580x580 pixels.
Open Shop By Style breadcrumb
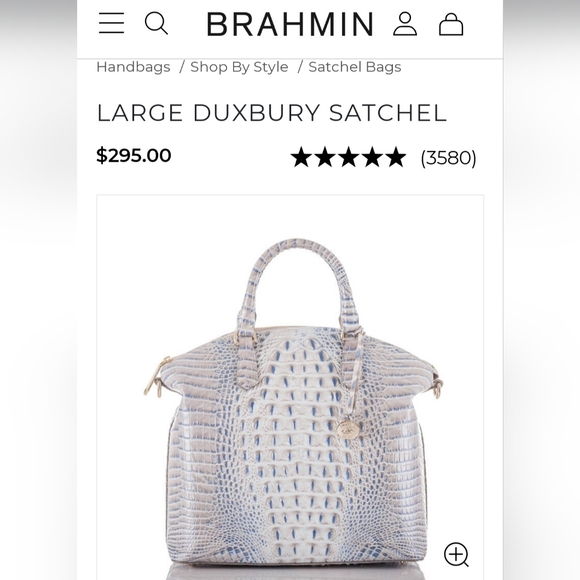239,67
